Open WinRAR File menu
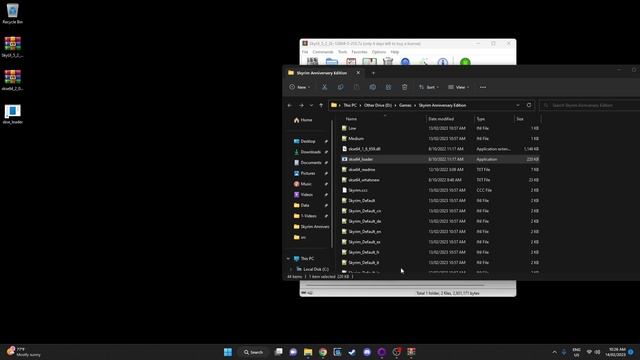640x360 pixels. tap(305, 52)
